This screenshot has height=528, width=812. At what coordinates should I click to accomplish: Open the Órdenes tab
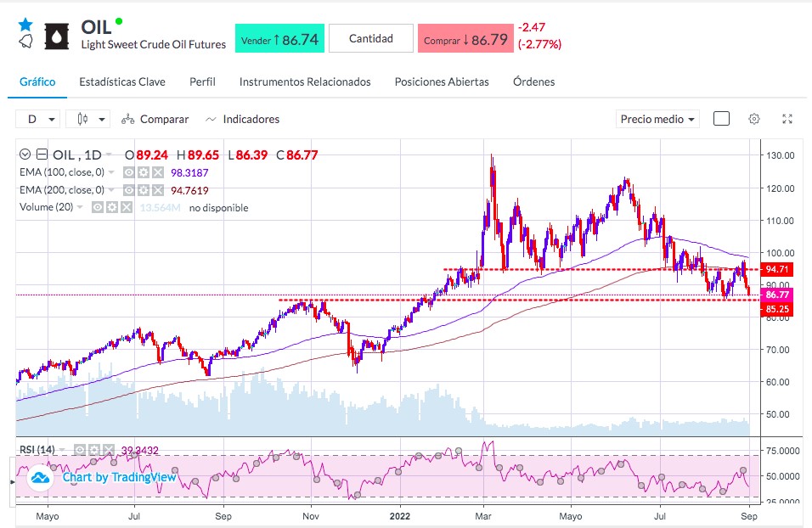click(534, 81)
